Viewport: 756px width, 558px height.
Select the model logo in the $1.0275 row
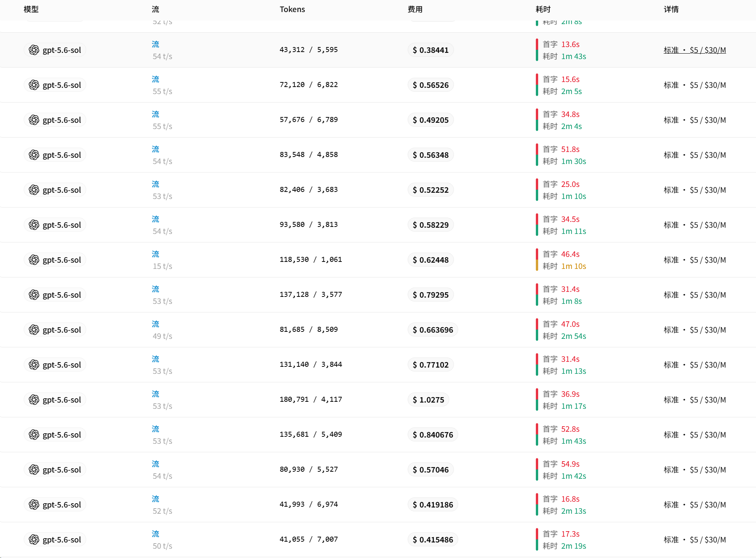34,399
